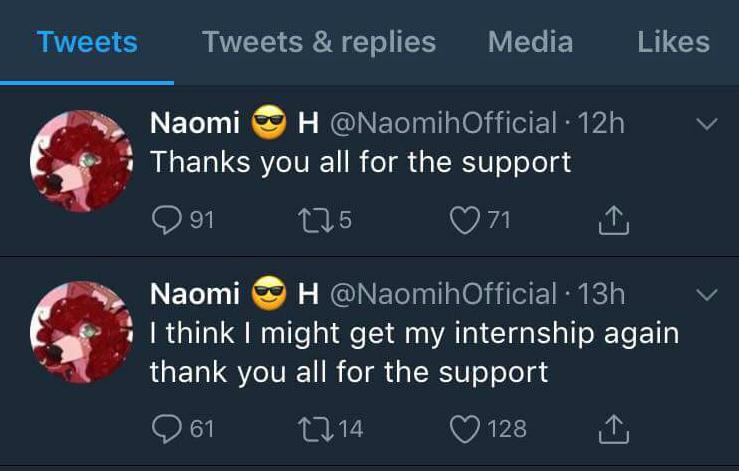
Task: Like the 12h tweet with 71 likes
Action: click(465, 220)
